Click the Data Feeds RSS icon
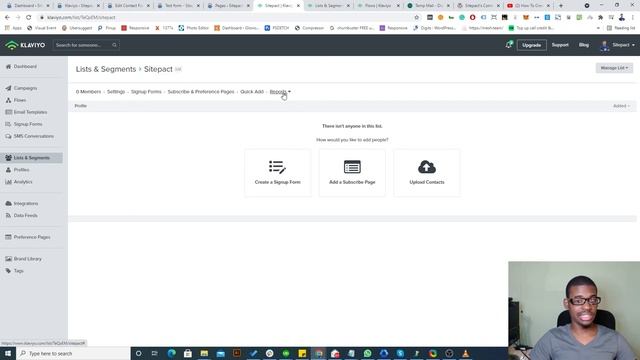The image size is (640, 360). 8,215
